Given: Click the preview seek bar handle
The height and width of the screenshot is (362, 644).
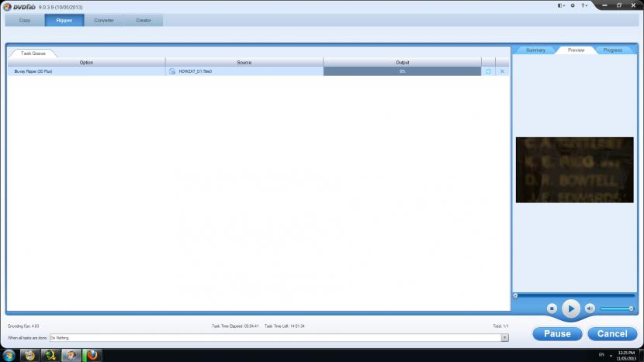Looking at the screenshot, I should 515,295.
